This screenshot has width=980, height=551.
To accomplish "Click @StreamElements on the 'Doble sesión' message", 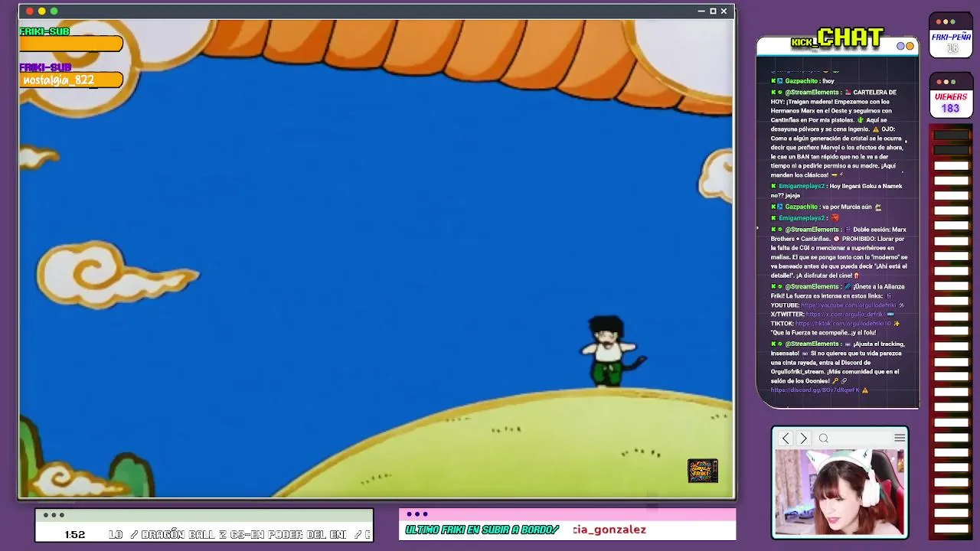I will tap(812, 230).
